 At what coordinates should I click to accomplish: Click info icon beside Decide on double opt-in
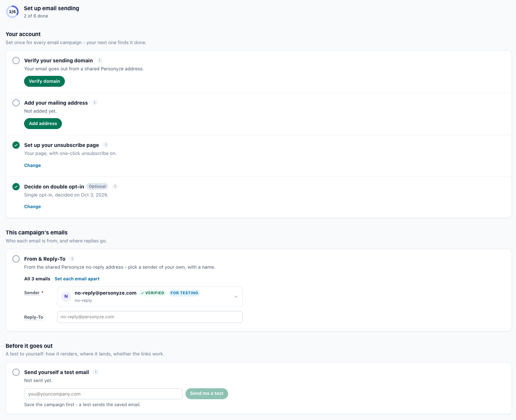pyautogui.click(x=115, y=186)
